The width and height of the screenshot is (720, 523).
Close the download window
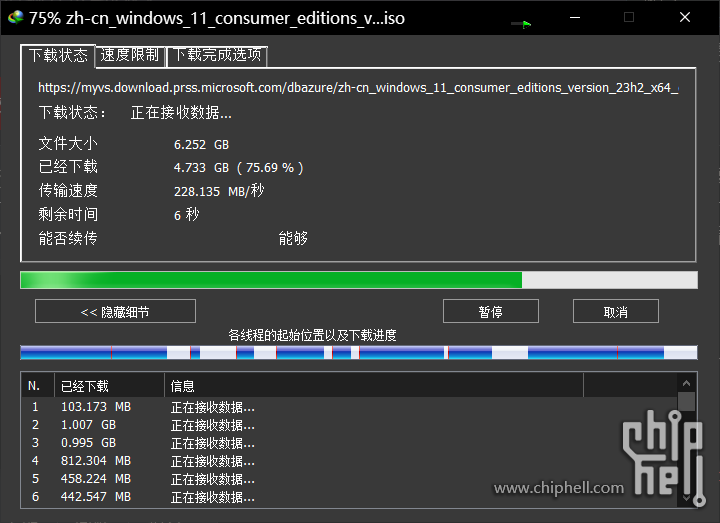point(685,17)
